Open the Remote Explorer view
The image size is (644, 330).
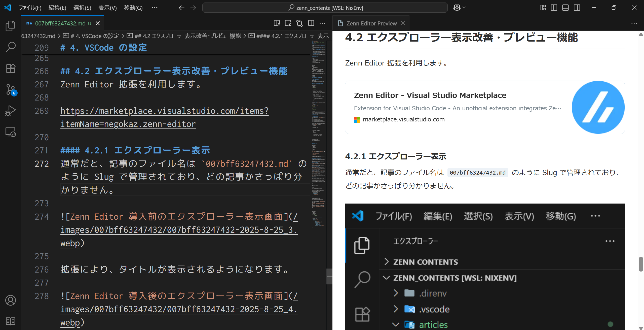coord(10,132)
